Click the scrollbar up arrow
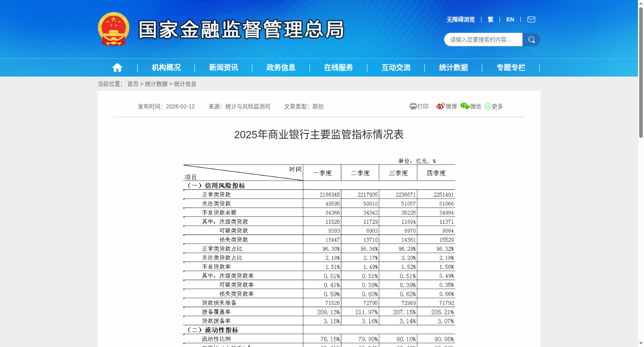 [641, 3]
